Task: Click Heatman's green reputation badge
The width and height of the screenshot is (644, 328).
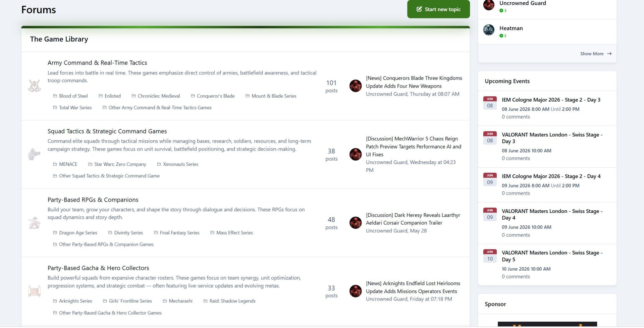Action: (503, 36)
